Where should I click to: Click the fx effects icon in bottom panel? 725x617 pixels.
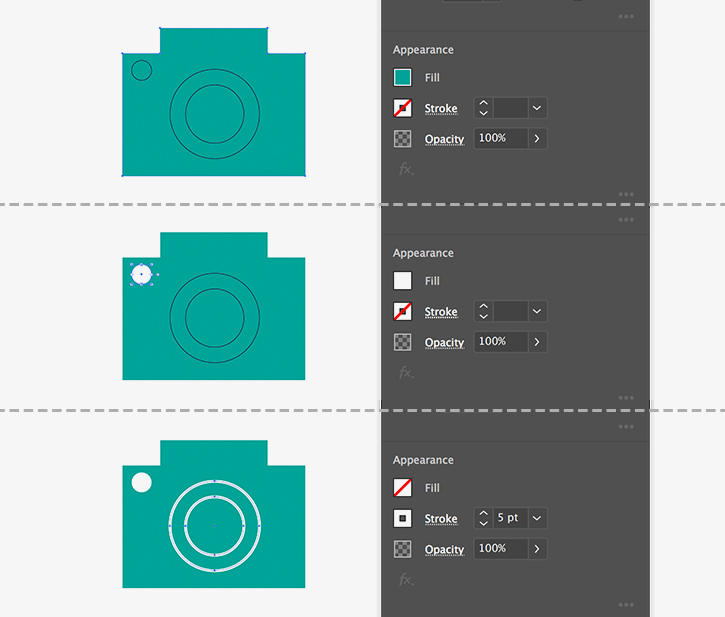[x=406, y=579]
